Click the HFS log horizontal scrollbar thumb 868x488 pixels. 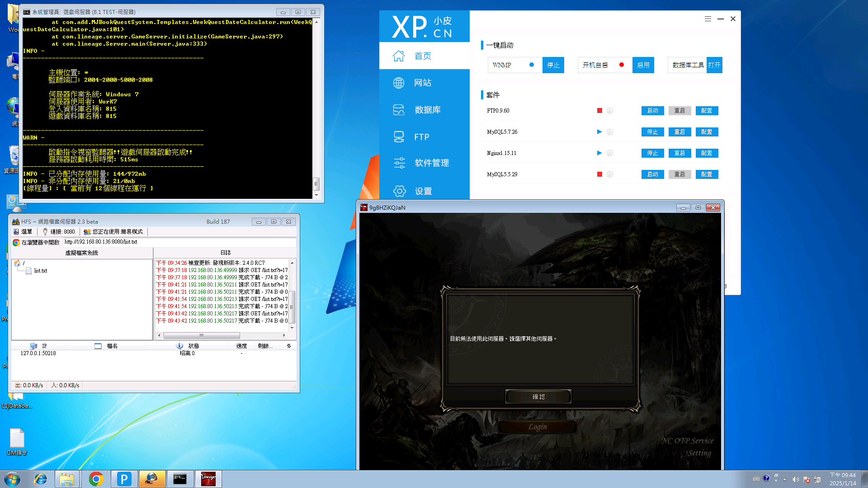(202, 336)
